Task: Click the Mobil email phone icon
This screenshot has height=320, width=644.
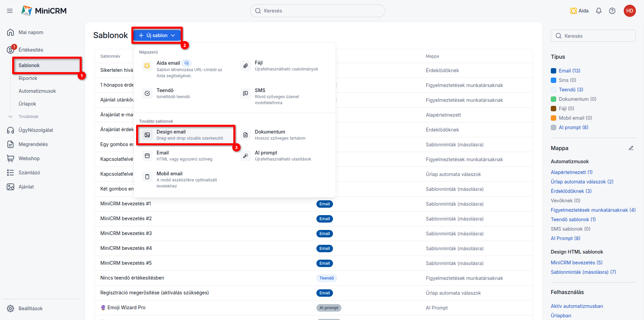Action: point(147,177)
